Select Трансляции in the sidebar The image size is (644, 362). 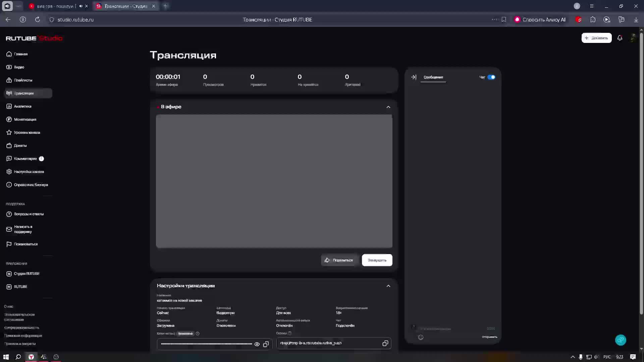pos(28,93)
